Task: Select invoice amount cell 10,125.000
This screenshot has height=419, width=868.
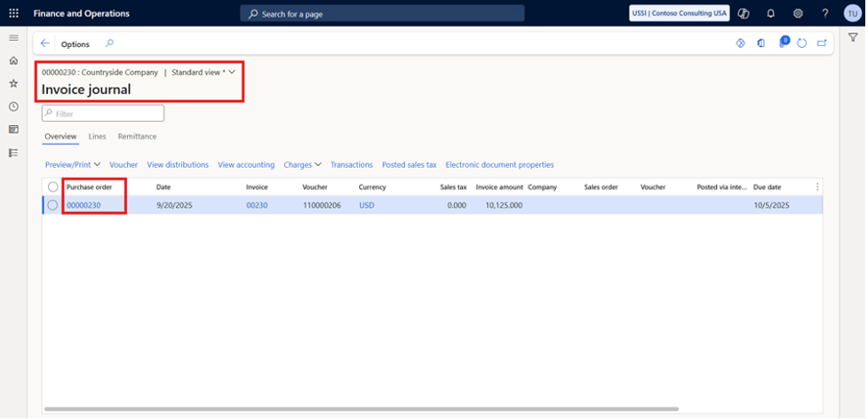Action: click(x=504, y=205)
